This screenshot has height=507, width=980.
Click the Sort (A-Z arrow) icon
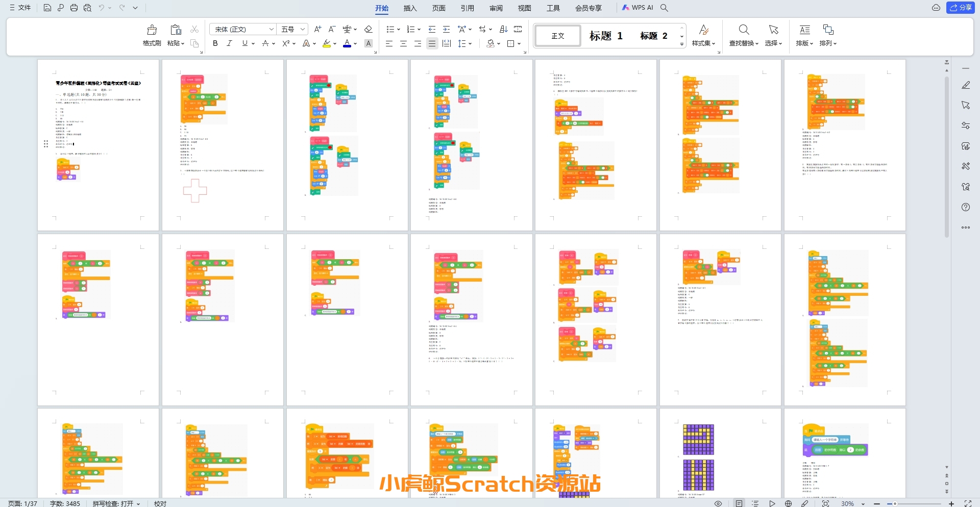click(503, 29)
